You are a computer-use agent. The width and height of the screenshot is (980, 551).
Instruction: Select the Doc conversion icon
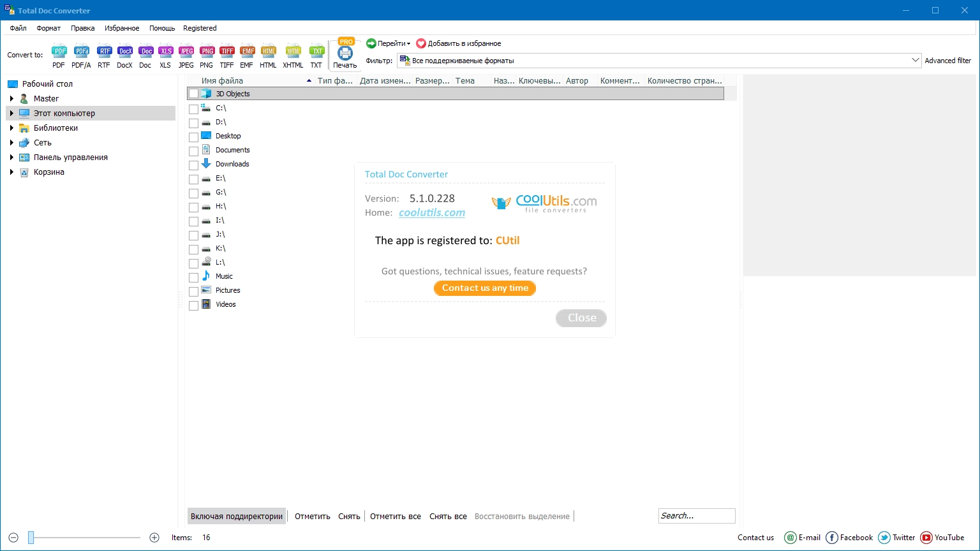click(x=145, y=56)
